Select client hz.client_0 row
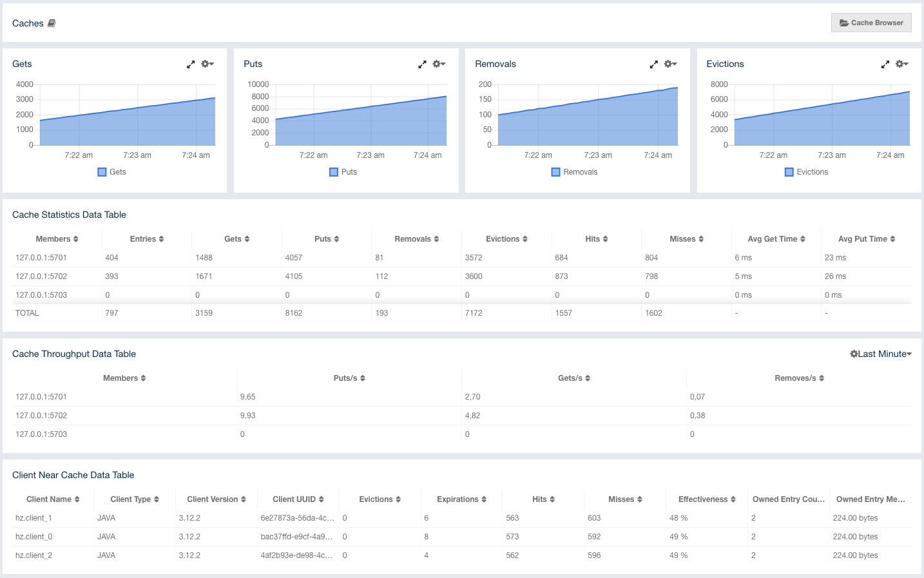Viewport: 924px width, 578px height. (462, 537)
